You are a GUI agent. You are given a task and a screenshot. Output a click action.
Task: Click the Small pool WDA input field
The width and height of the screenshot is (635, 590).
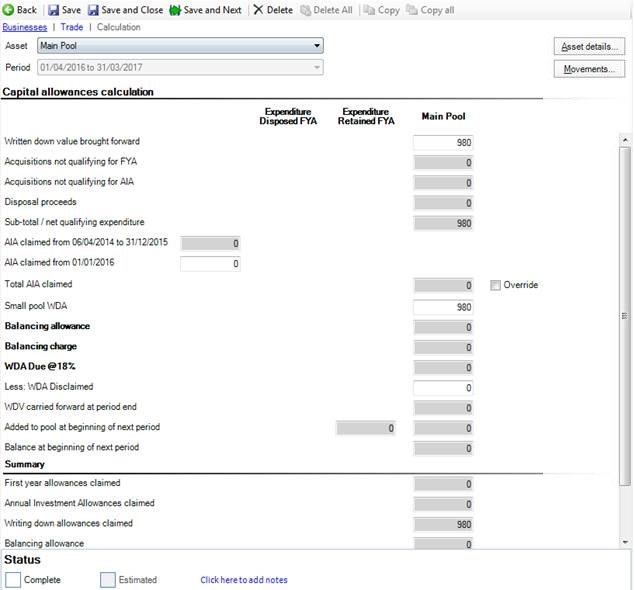pyautogui.click(x=443, y=307)
